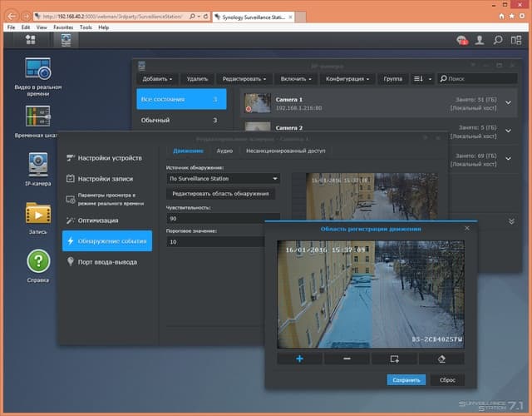Click the minus icon to remove detection area

point(347,359)
